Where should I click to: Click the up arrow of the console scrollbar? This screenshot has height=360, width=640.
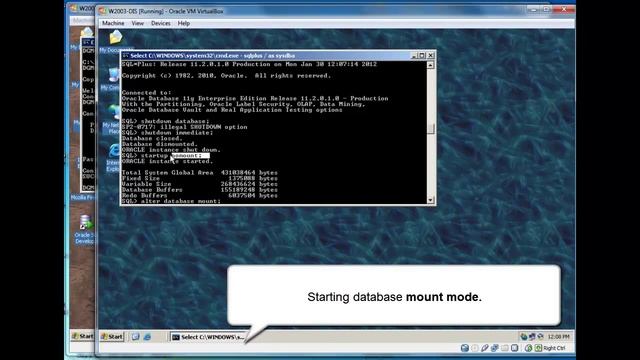[430, 65]
